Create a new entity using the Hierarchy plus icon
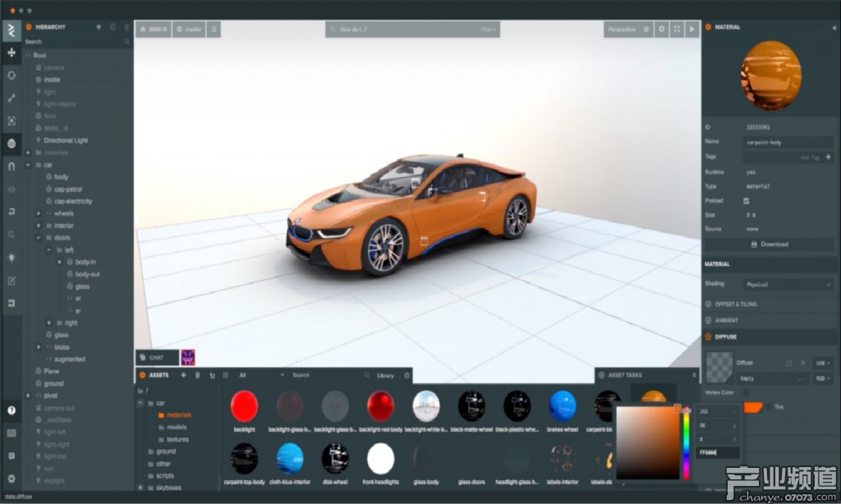This screenshot has width=841, height=504. [99, 27]
